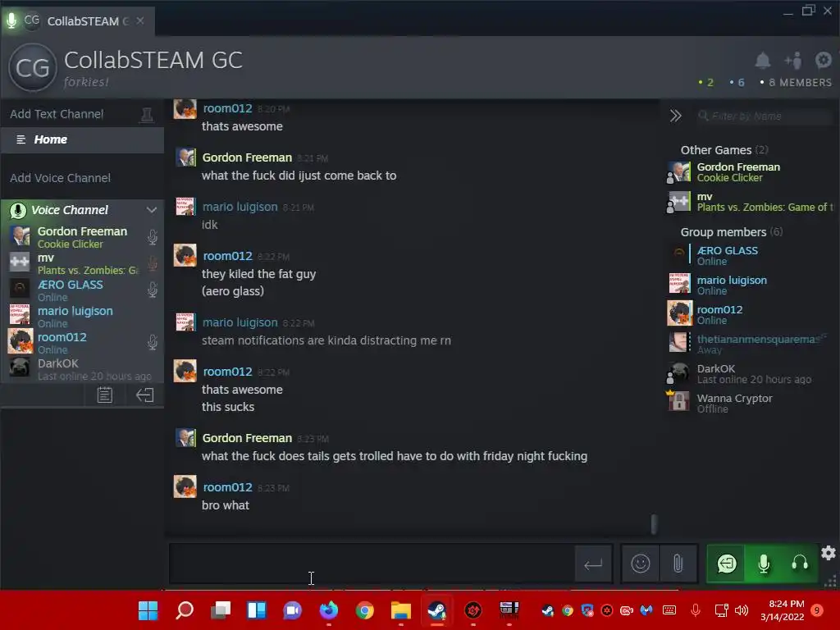This screenshot has height=630, width=840.
Task: Mute microphone in voice controls
Action: tap(764, 564)
